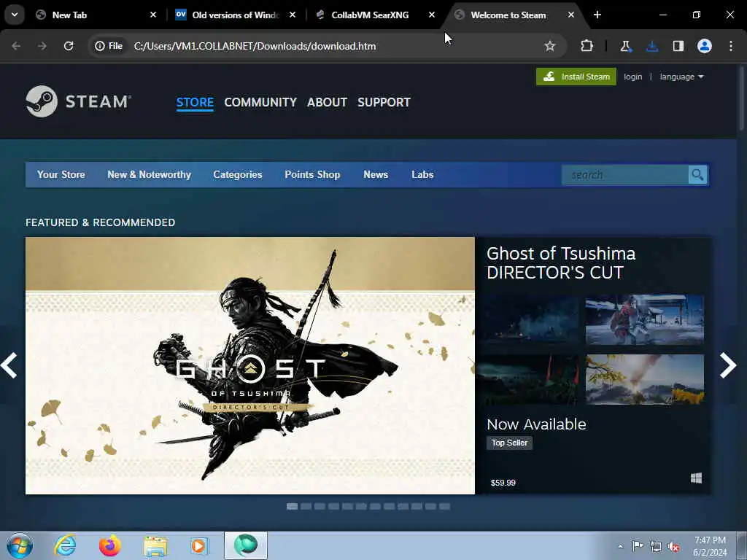
Task: View yellow tree landscape screenshot thumbnail
Action: point(645,379)
